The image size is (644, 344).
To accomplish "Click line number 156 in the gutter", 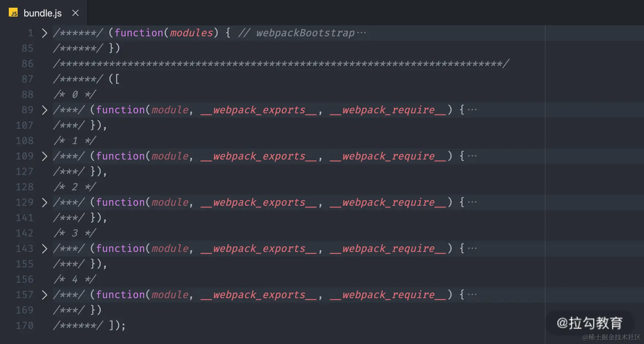I will point(25,279).
